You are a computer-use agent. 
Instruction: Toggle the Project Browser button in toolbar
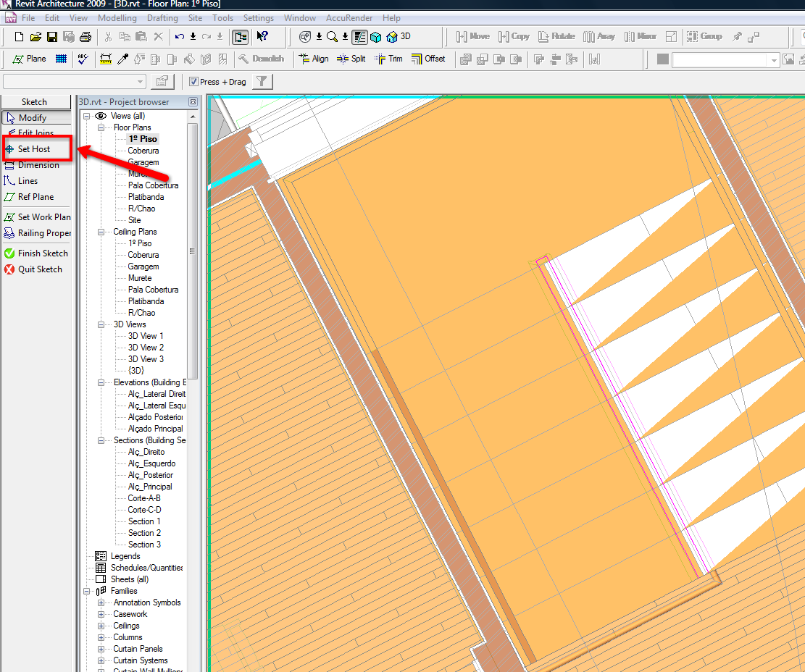click(x=240, y=37)
